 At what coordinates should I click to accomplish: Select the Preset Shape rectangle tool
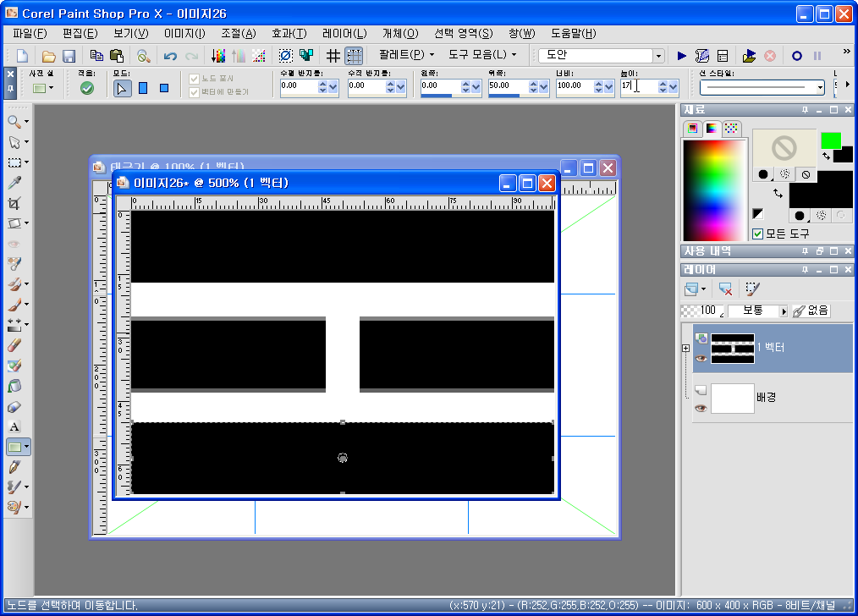click(14, 447)
